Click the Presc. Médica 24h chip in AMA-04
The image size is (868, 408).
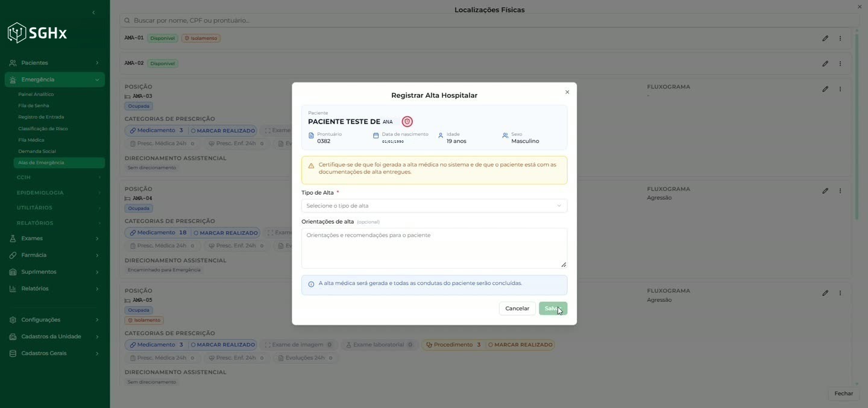point(163,246)
